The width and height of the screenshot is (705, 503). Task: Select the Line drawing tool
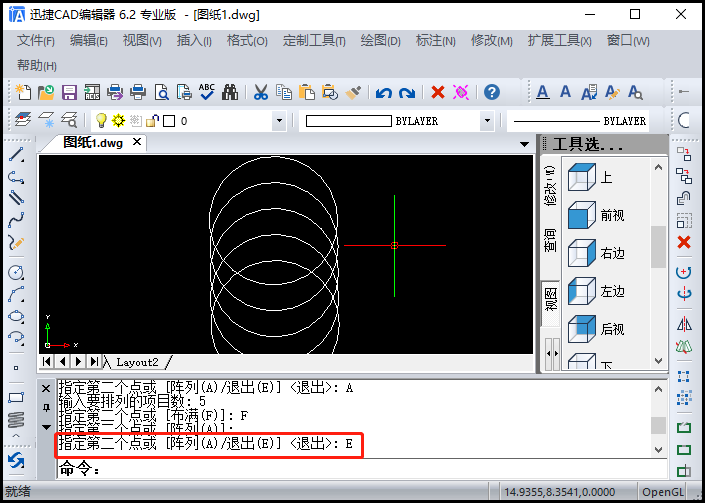(16, 155)
